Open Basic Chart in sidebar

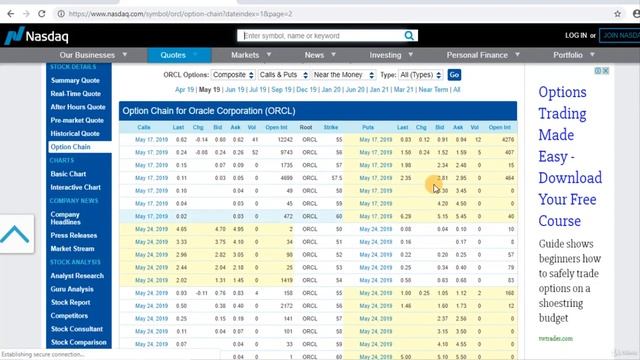[x=68, y=174]
